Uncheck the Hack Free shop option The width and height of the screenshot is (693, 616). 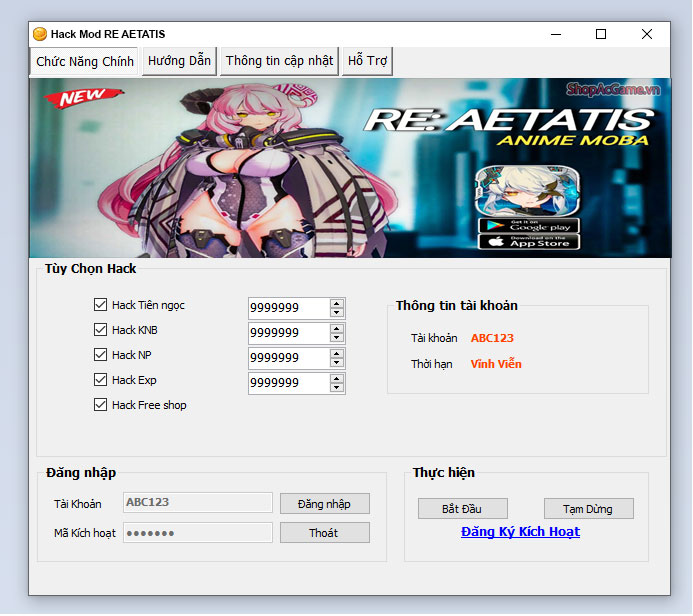[x=100, y=405]
